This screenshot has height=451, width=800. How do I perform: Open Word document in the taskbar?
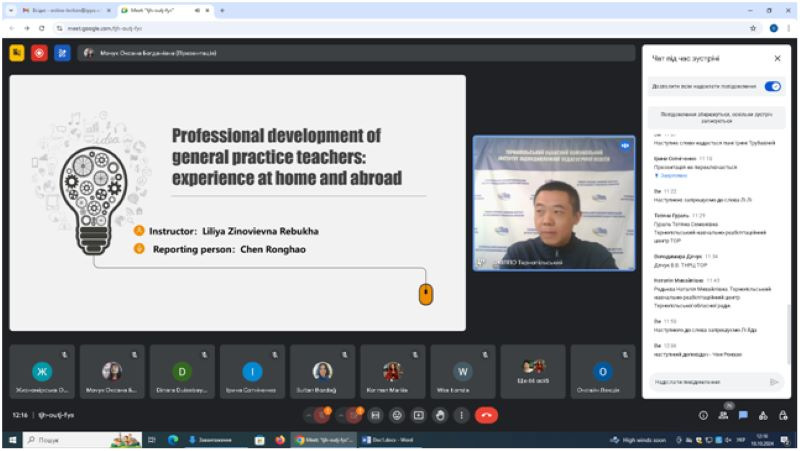389,440
